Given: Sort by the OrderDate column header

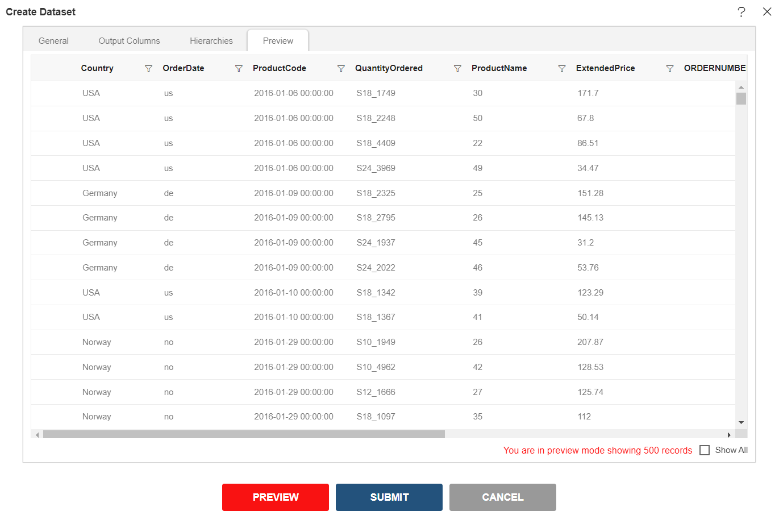Looking at the screenshot, I should coord(184,68).
